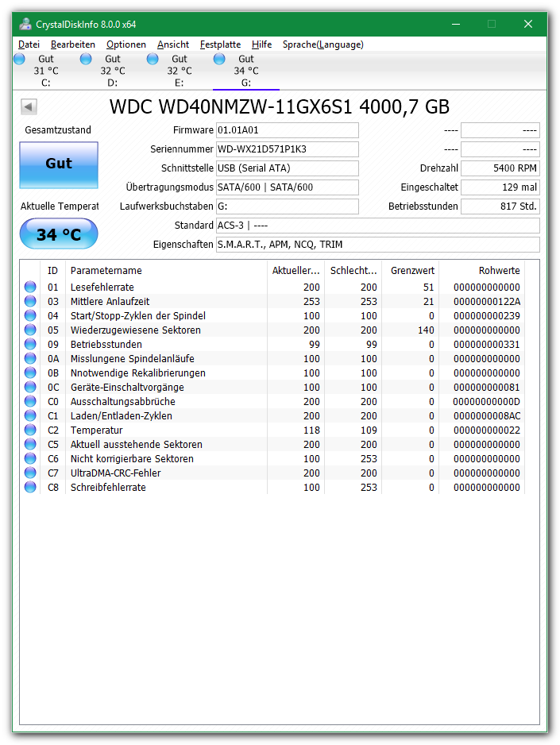This screenshot has height=745, width=560.
Task: Click the Parametername column header
Action: pyautogui.click(x=166, y=270)
